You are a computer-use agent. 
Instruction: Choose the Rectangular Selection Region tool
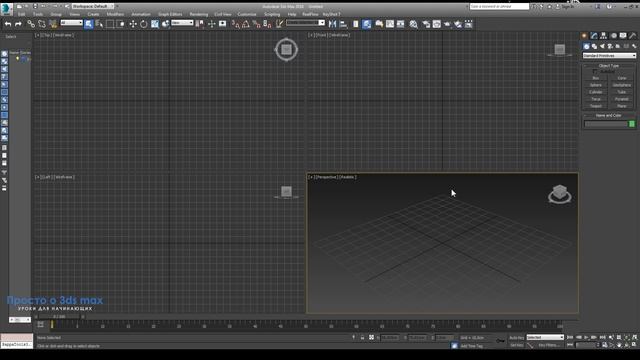point(110,24)
